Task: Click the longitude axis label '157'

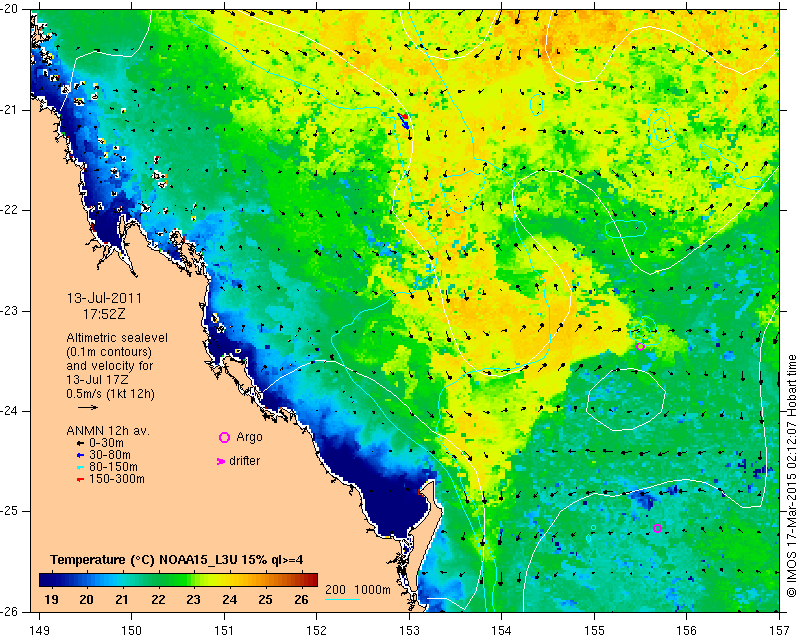Action: pos(779,631)
